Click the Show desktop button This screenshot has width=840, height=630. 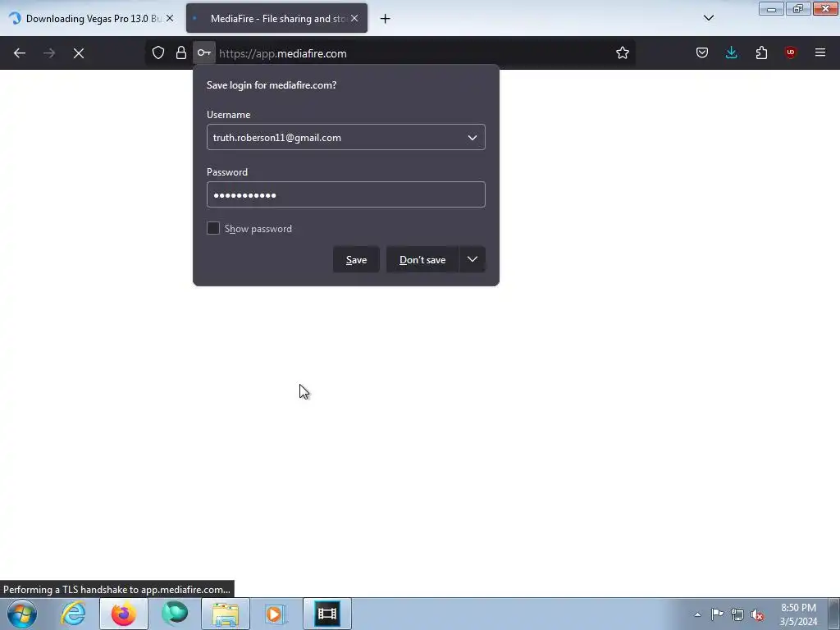834,614
